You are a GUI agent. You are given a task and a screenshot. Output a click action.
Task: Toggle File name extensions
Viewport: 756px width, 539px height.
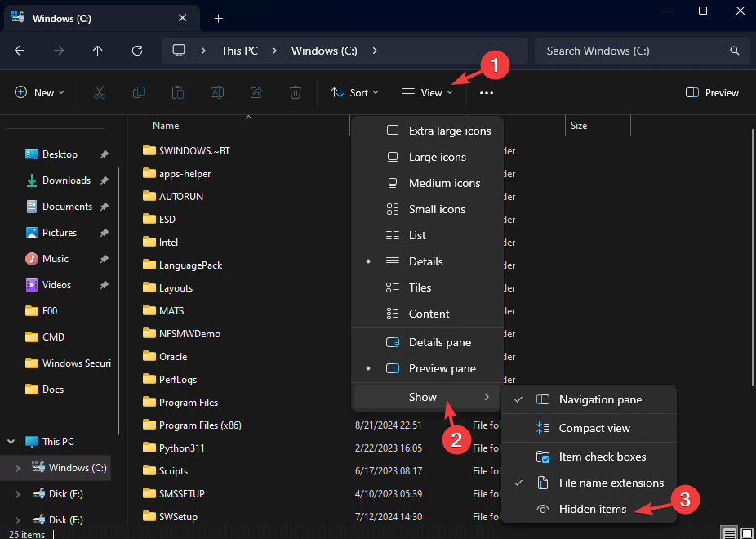pos(589,483)
